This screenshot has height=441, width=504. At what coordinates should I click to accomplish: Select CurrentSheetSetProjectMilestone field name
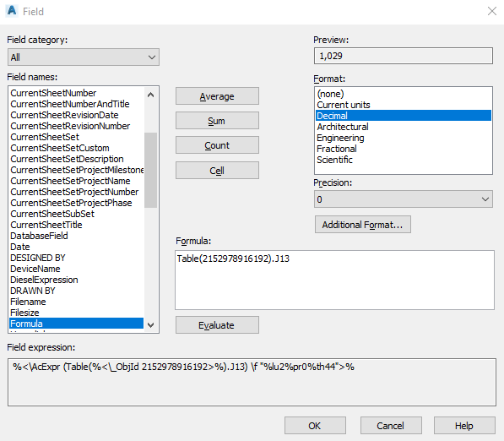point(77,170)
